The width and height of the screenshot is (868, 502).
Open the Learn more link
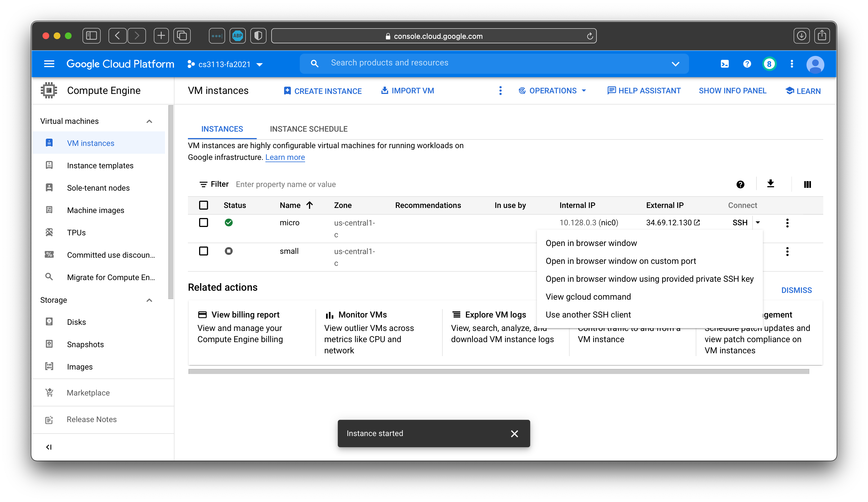click(285, 157)
